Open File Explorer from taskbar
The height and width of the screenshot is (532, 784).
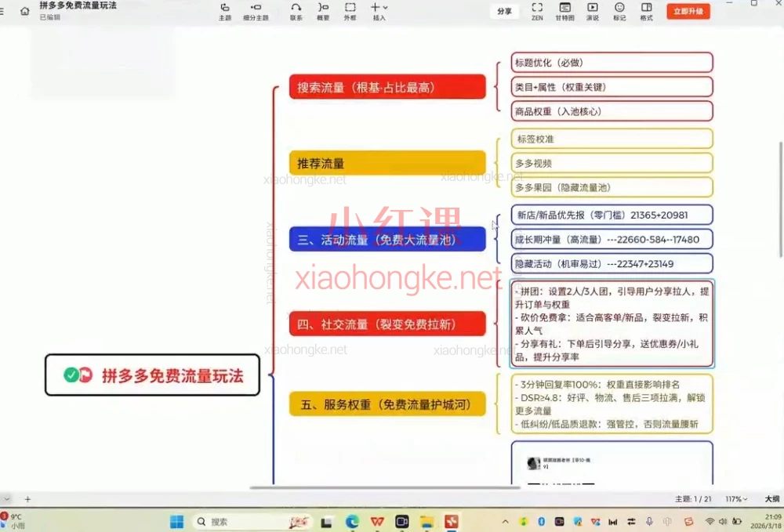426,522
